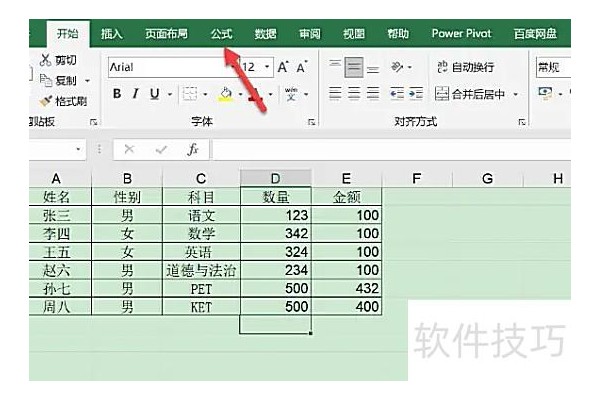The width and height of the screenshot is (600, 400).
Task: Open the 公式 Formulas tab
Action: pyautogui.click(x=222, y=34)
